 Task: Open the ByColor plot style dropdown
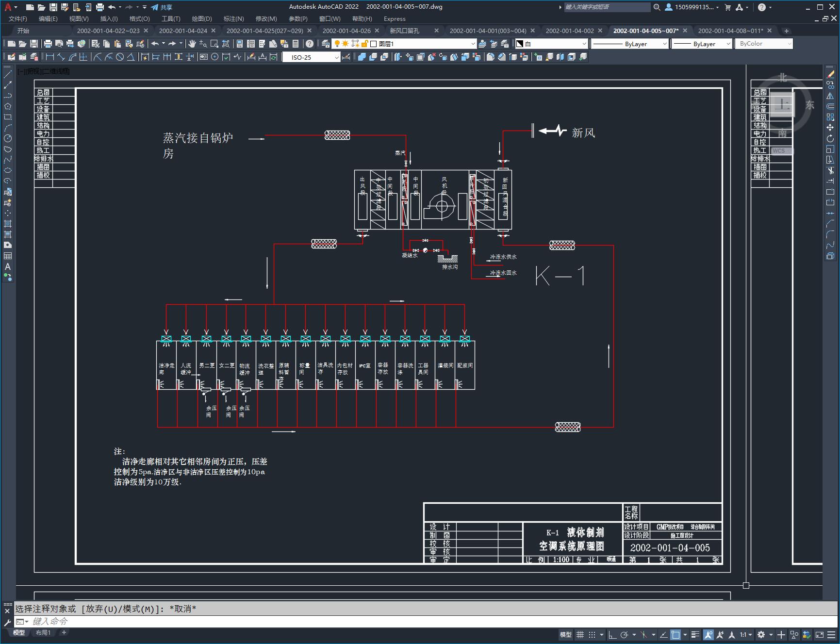coord(763,44)
